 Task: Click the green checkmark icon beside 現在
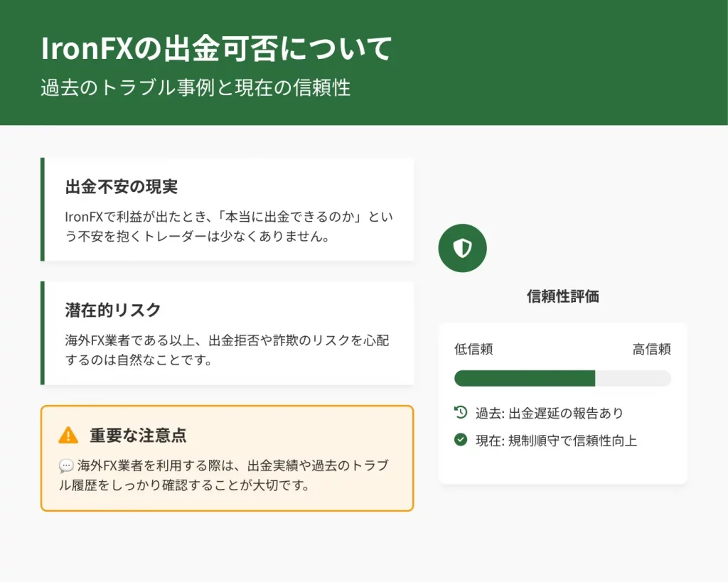(461, 440)
